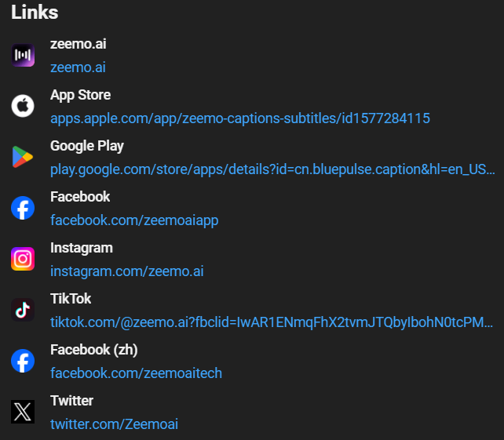
Task: Visit the facebook.com/zeemoaiapp link
Action: pyautogui.click(x=134, y=220)
